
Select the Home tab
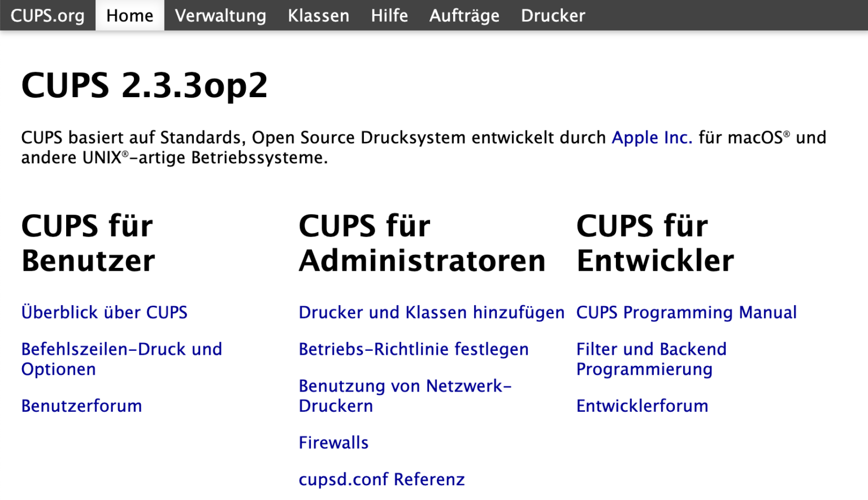(129, 15)
